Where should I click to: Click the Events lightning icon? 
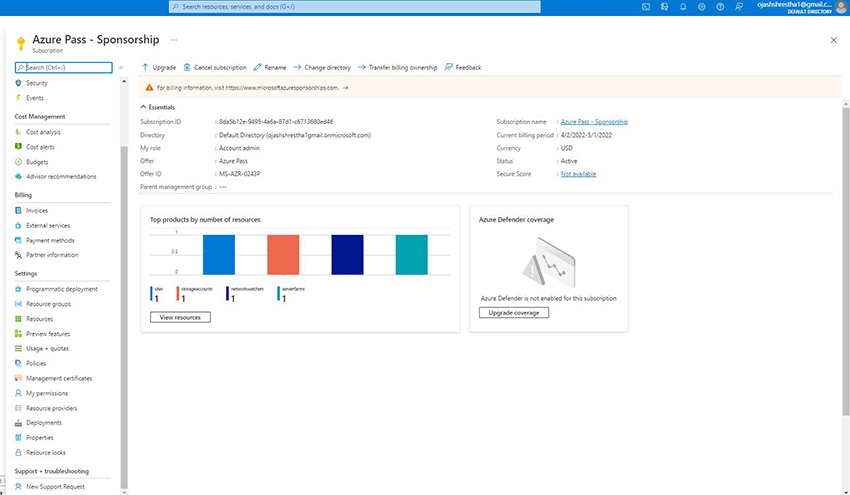click(18, 98)
